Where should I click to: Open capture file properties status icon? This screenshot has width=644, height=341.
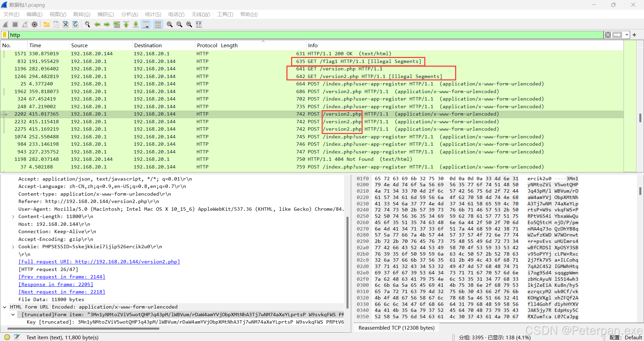17,337
